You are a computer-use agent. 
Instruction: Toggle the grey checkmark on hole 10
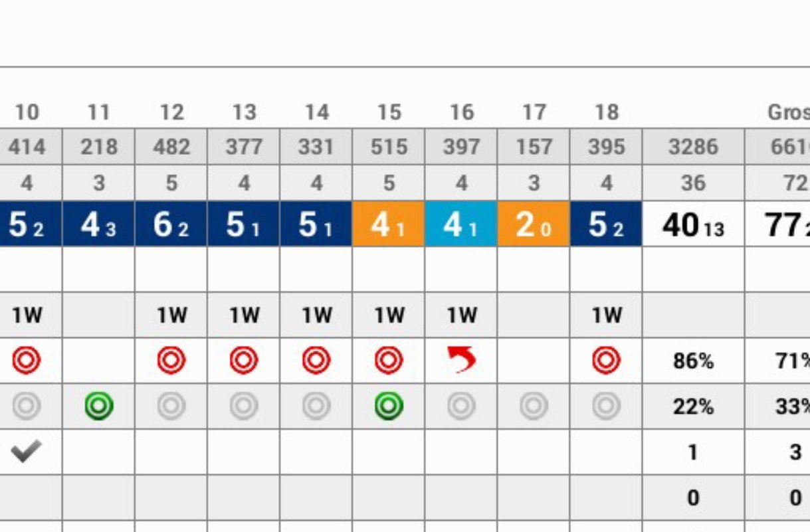point(27,452)
